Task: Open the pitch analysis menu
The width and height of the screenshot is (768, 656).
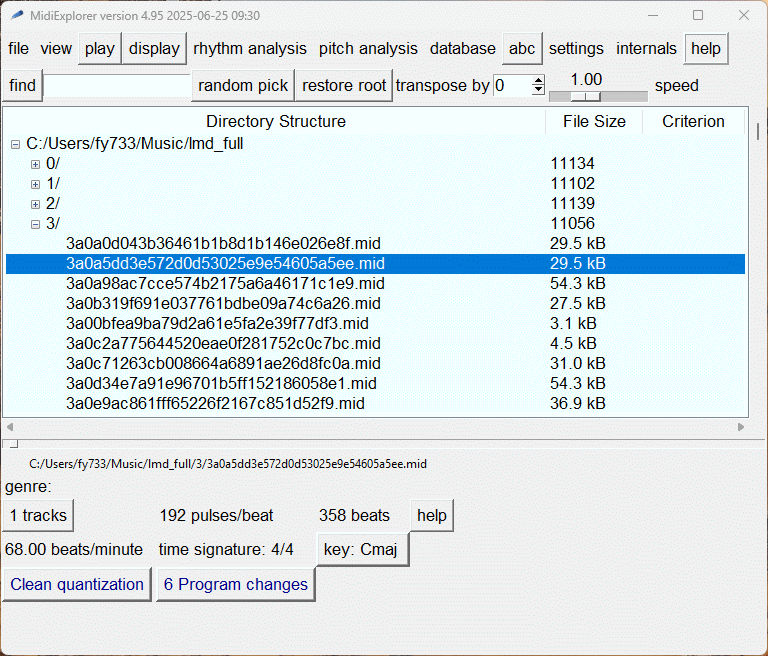Action: [x=368, y=49]
